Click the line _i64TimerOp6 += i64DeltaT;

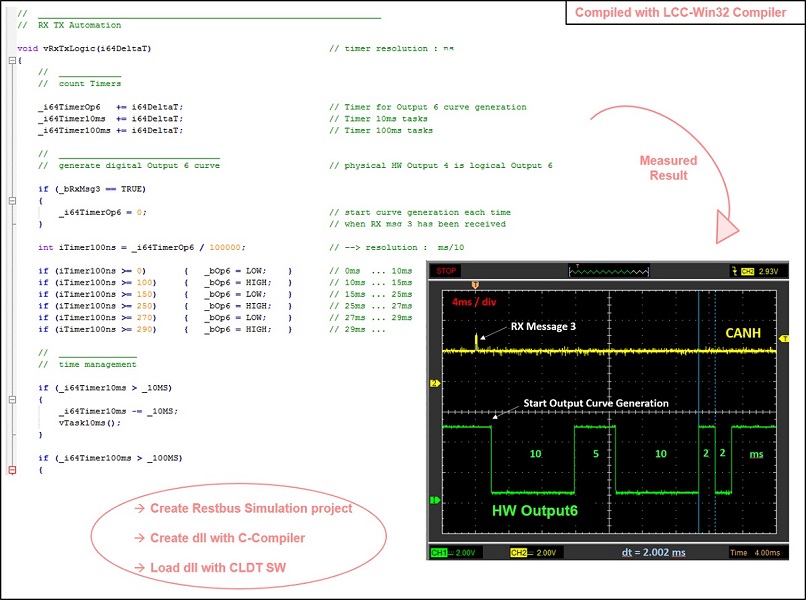110,107
